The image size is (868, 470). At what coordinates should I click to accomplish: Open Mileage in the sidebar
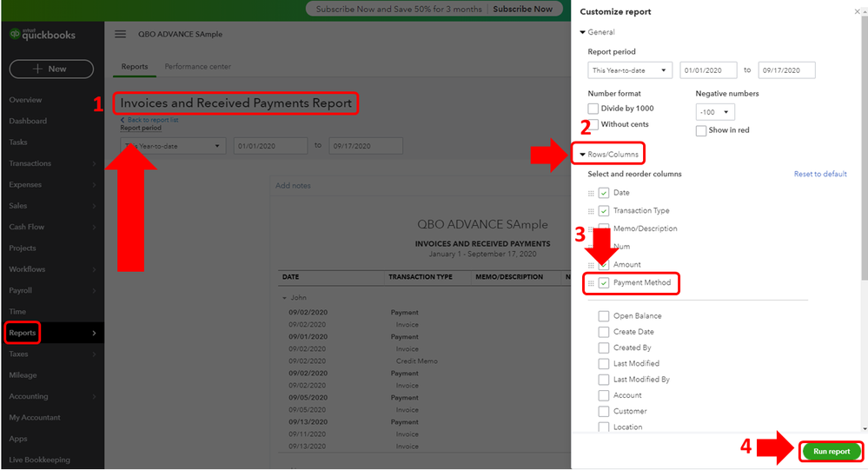(23, 374)
